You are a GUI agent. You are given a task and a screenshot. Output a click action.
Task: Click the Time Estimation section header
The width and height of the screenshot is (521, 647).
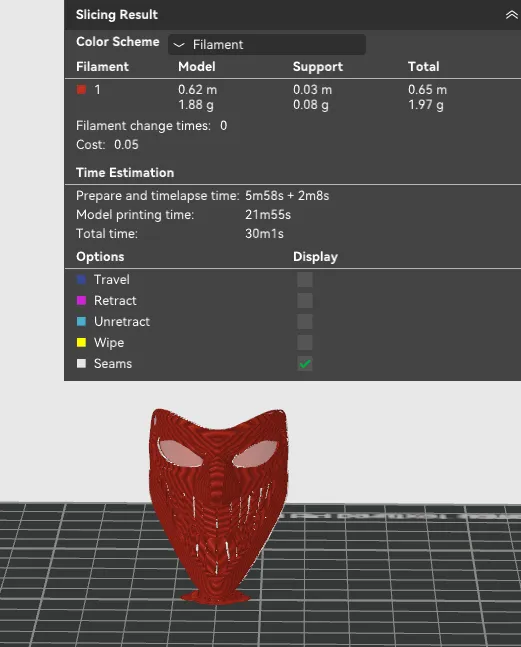pyautogui.click(x=125, y=172)
